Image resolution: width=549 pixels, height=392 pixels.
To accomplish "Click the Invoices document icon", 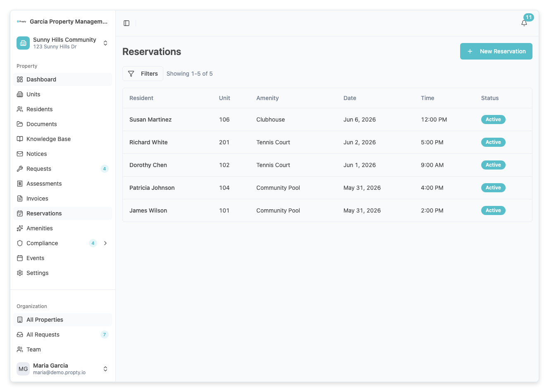I will pyautogui.click(x=20, y=198).
